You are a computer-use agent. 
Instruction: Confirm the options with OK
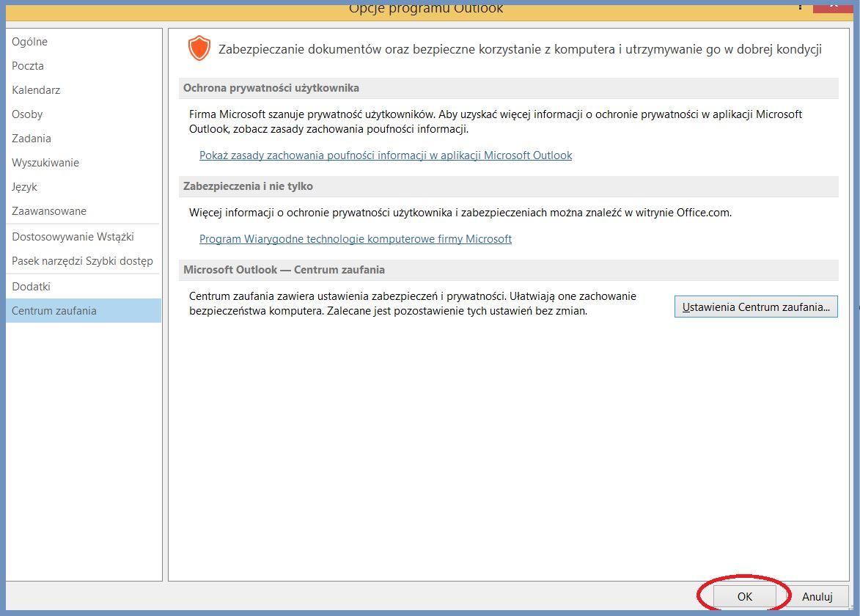click(744, 596)
